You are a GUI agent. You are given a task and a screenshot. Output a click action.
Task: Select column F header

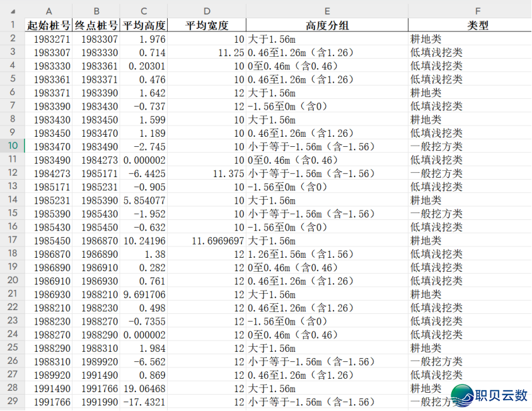(477, 11)
